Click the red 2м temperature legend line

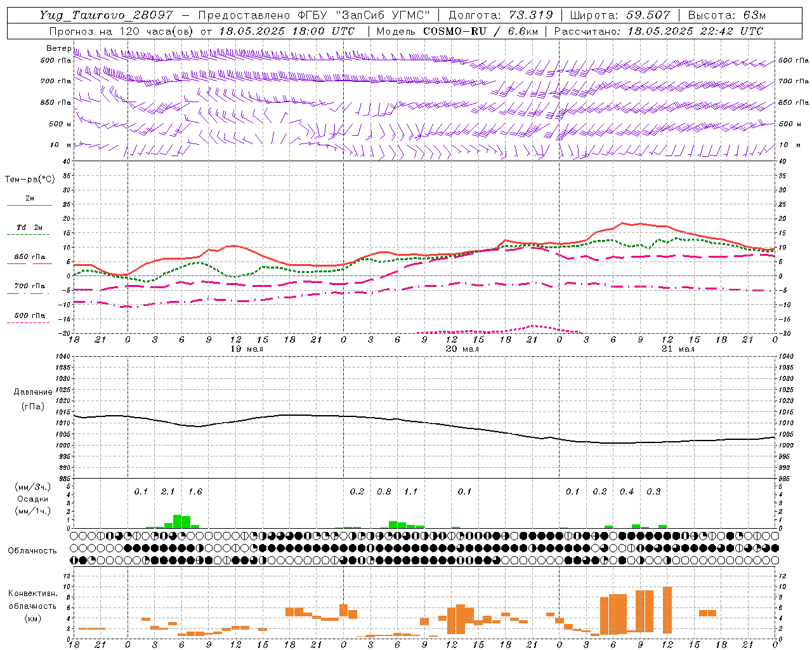point(29,206)
